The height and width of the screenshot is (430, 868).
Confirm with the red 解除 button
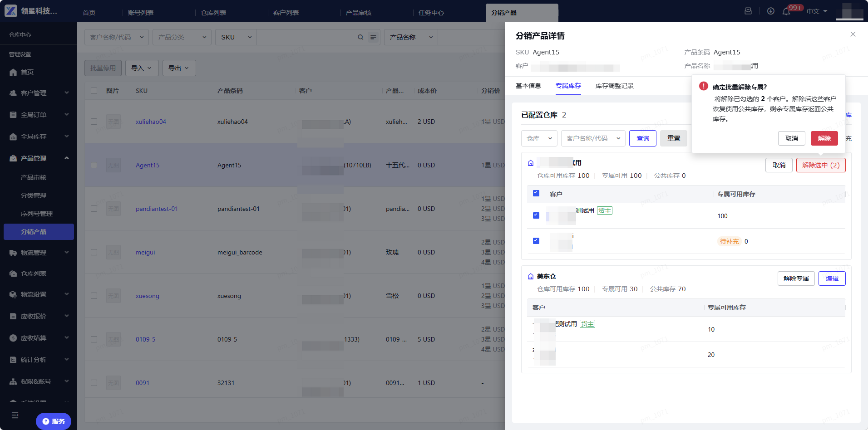[x=824, y=138]
